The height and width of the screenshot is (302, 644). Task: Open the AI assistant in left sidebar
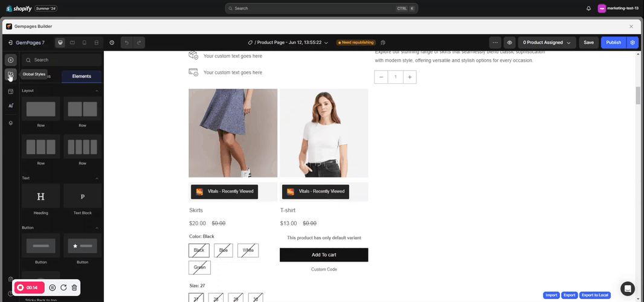coord(10,106)
